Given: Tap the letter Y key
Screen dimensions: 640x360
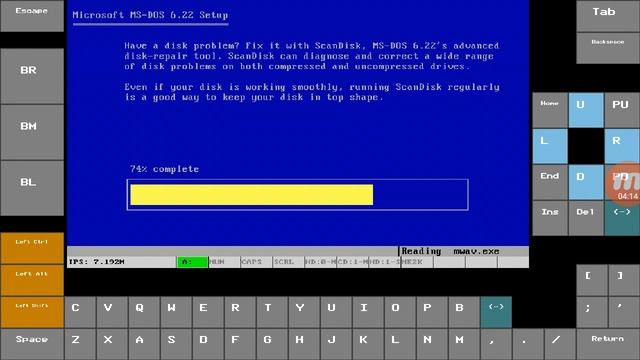Looking at the screenshot, I should [x=304, y=312].
